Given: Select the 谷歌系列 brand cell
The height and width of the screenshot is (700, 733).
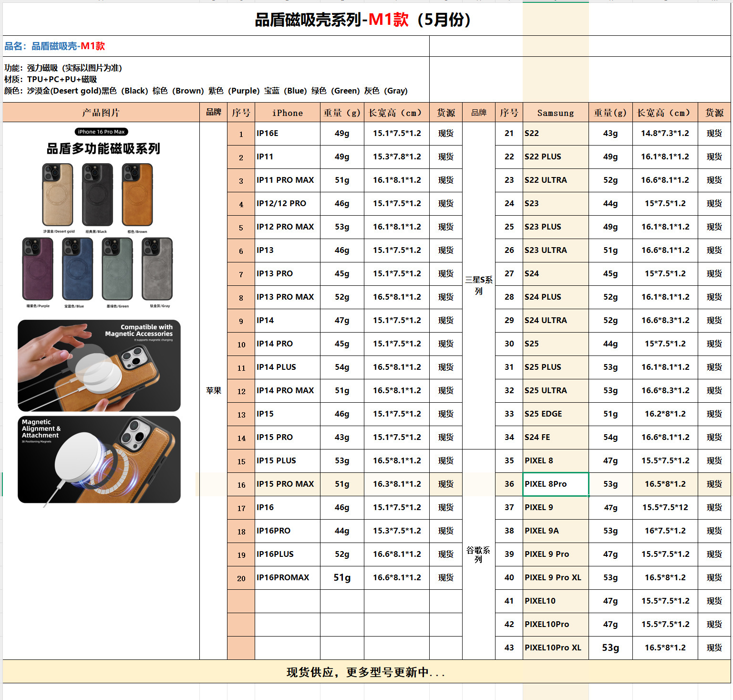Looking at the screenshot, I should pos(479,554).
